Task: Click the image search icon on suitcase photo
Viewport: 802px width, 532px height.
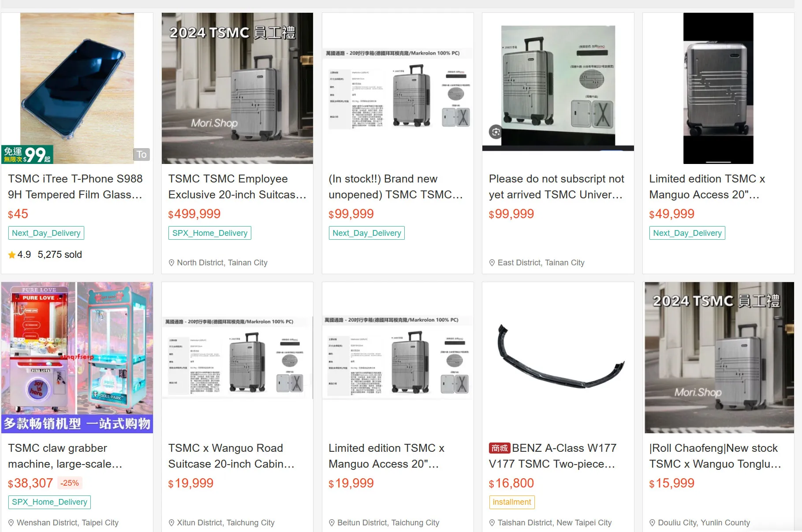Action: [x=496, y=131]
